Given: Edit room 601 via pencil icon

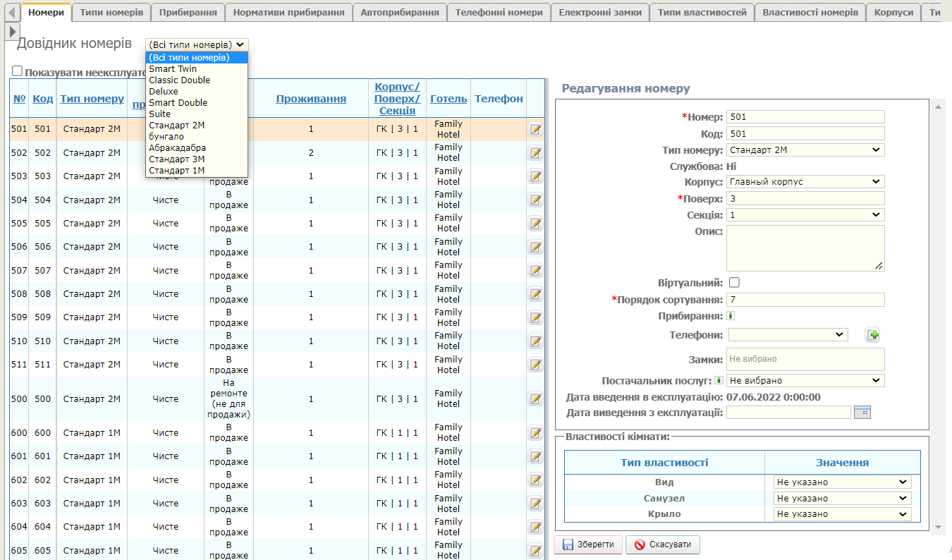Looking at the screenshot, I should pyautogui.click(x=535, y=456).
